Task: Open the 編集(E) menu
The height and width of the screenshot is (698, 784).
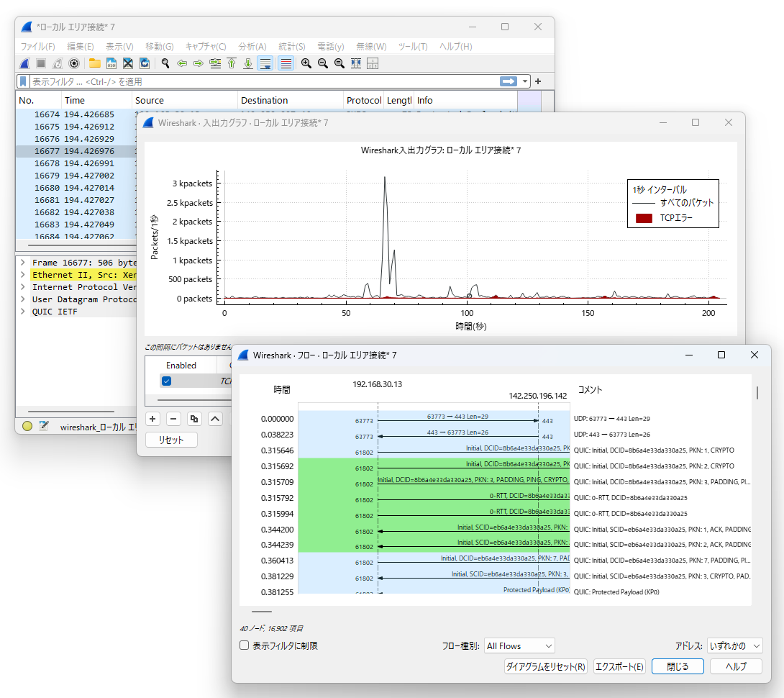Action: (x=81, y=47)
